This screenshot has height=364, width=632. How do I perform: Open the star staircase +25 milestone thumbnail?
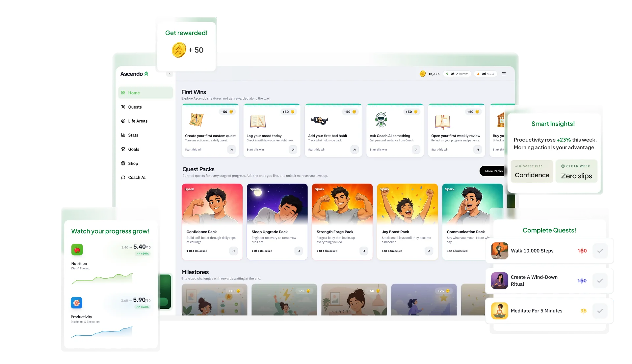(424, 300)
